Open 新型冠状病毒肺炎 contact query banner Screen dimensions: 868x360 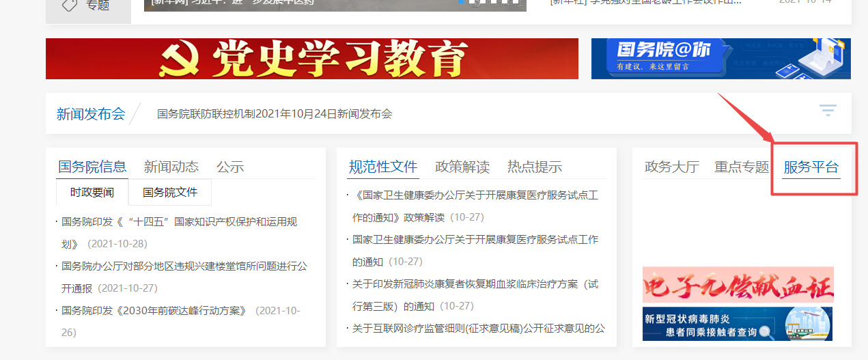point(738,324)
